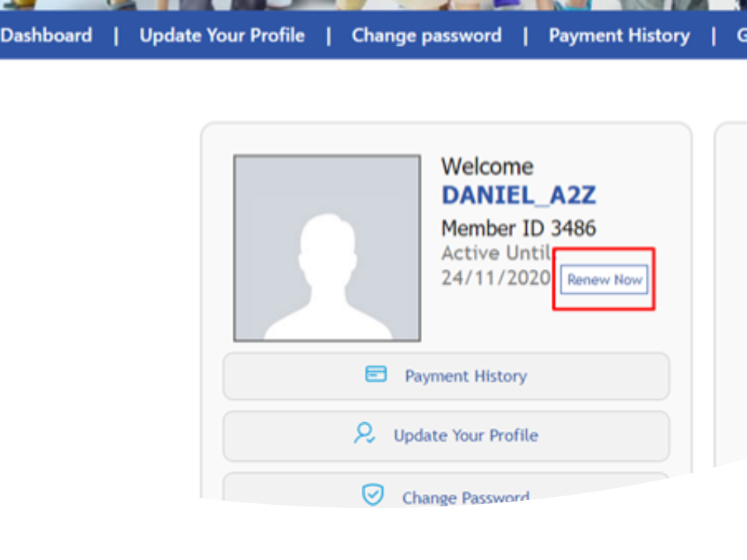
Task: Open the Update Your Profile card button
Action: (x=447, y=436)
